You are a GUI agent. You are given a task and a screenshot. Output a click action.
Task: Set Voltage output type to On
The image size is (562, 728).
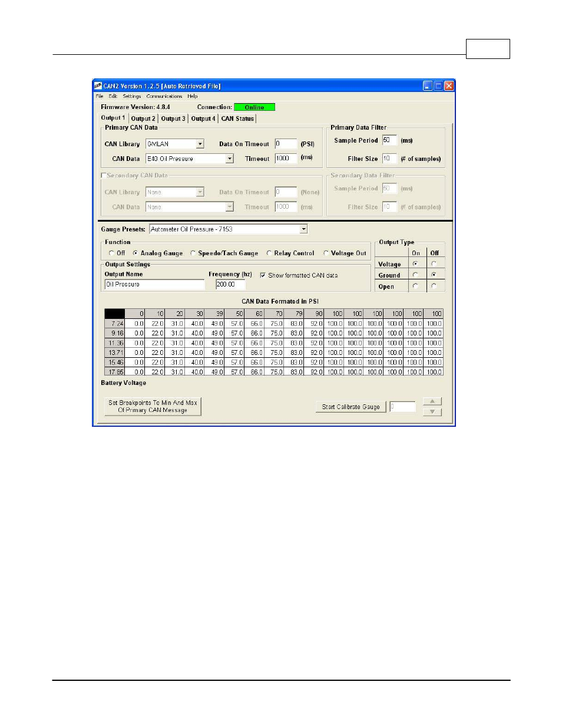415,264
